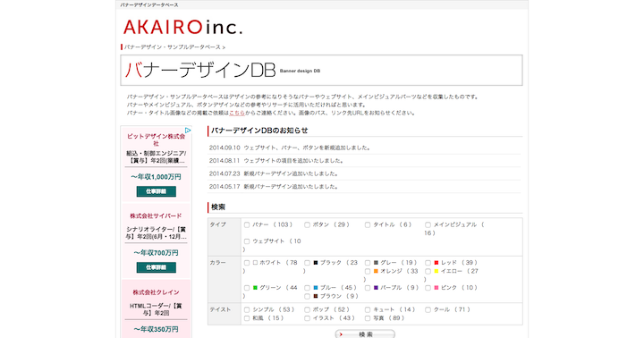This screenshot has width=644, height=338.
Task: Click the 〜年収350万円 ad text
Action: [156, 329]
